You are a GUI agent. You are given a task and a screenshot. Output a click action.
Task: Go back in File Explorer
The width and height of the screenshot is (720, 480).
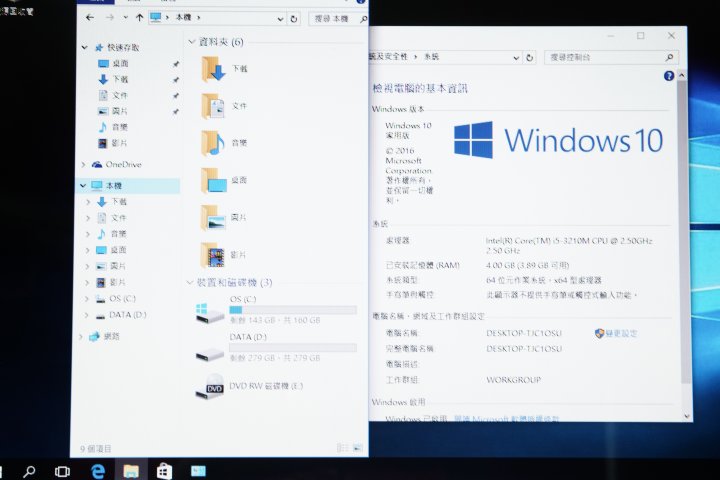tap(90, 17)
